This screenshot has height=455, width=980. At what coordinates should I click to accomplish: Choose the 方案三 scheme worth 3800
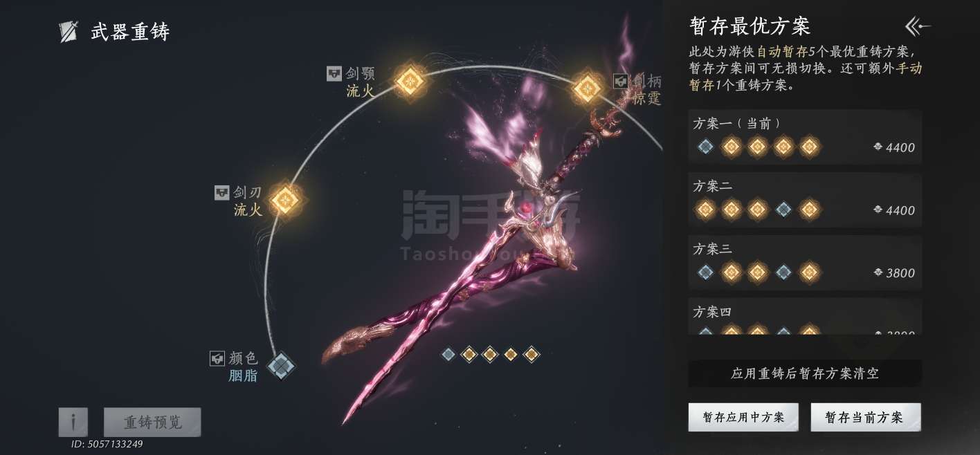coord(805,262)
